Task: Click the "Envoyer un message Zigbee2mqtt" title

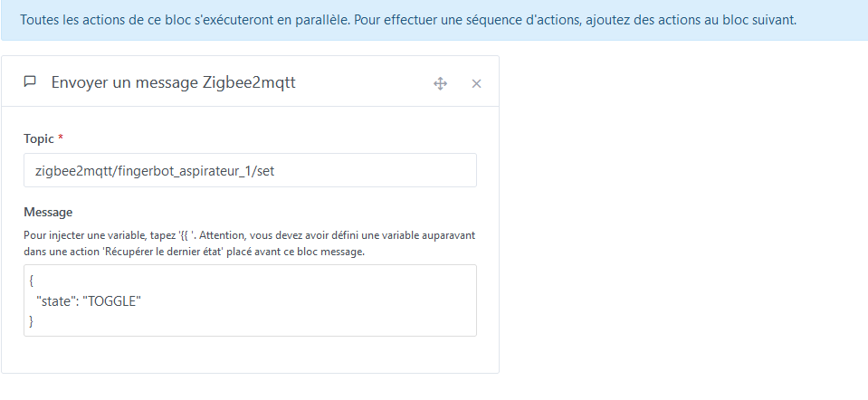Action: 173,82
